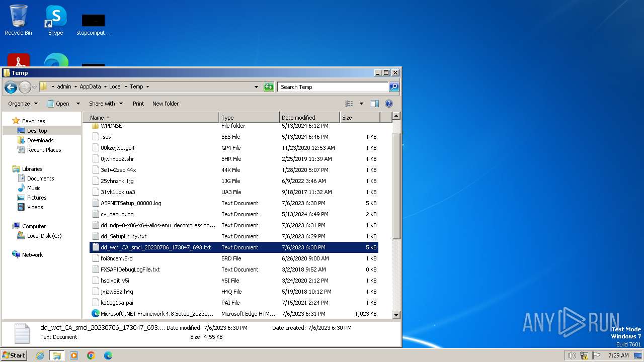Select Network in navigation pane
Viewport: 644px width, 362px height.
pyautogui.click(x=32, y=255)
